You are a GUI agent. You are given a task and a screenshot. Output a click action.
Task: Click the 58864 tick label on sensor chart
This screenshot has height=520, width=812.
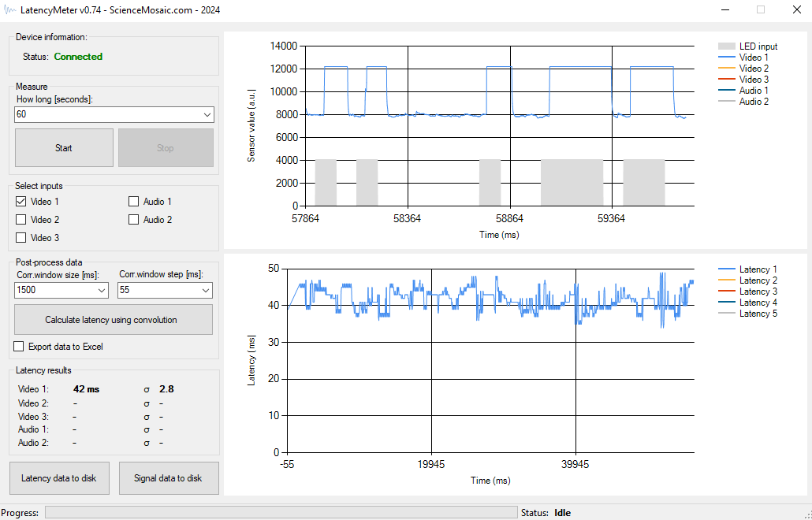click(x=509, y=218)
